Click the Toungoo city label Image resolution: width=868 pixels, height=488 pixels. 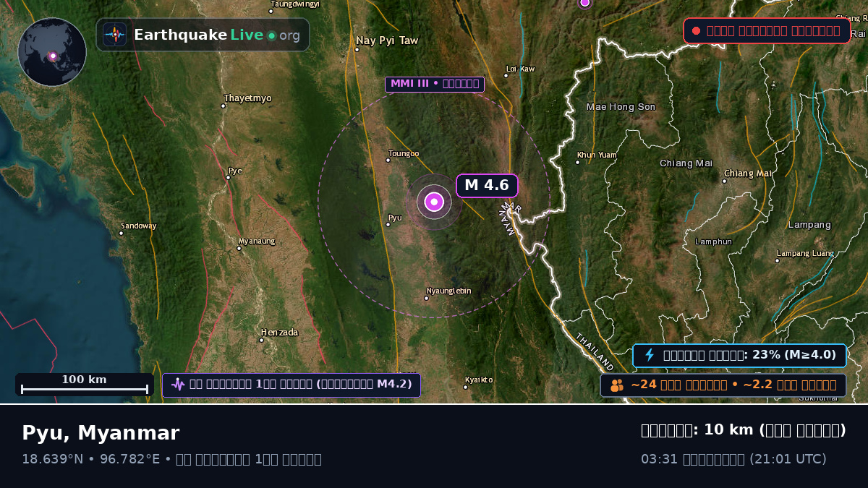tap(404, 153)
